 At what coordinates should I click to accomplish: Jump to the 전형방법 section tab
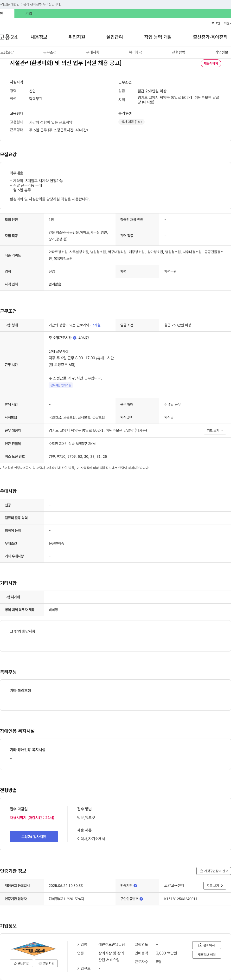[x=179, y=52]
